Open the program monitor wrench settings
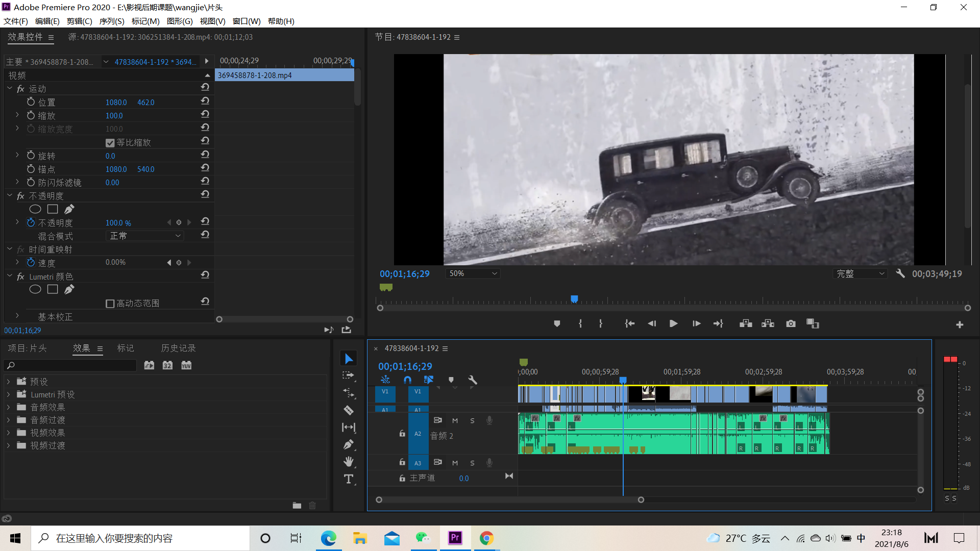Image resolution: width=980 pixels, height=551 pixels. 900,273
